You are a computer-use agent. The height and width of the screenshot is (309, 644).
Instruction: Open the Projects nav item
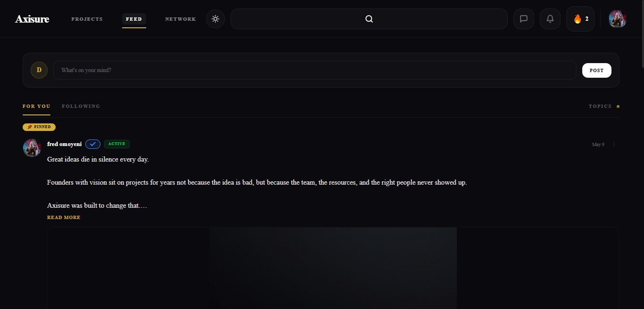[87, 19]
